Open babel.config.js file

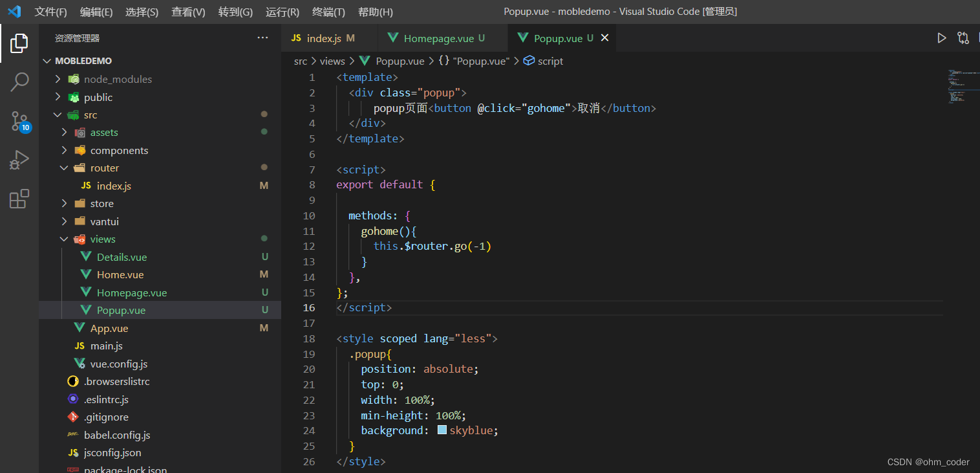[160, 435]
